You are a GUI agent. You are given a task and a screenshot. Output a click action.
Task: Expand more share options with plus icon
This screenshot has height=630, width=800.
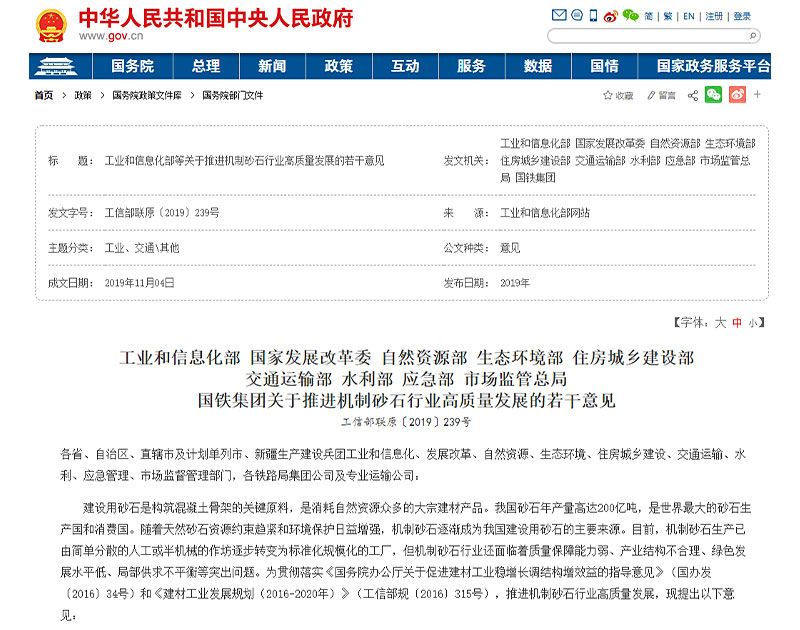(x=758, y=95)
